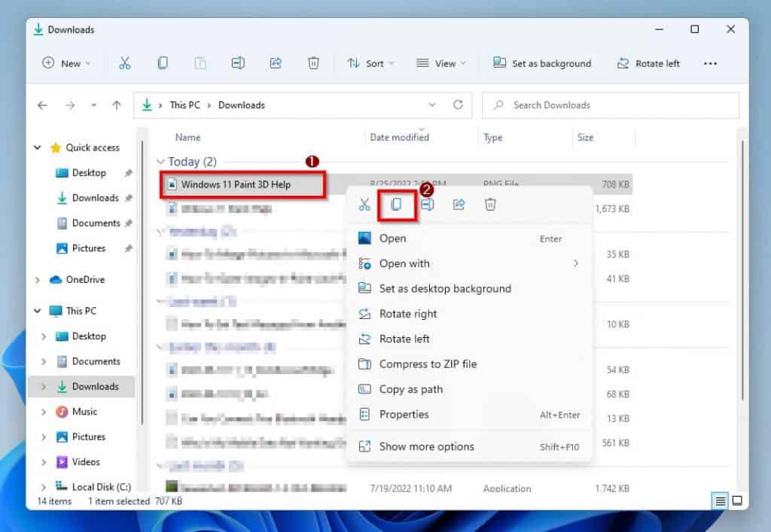Sort by the Name column header
This screenshot has width=771, height=532.
coord(187,138)
